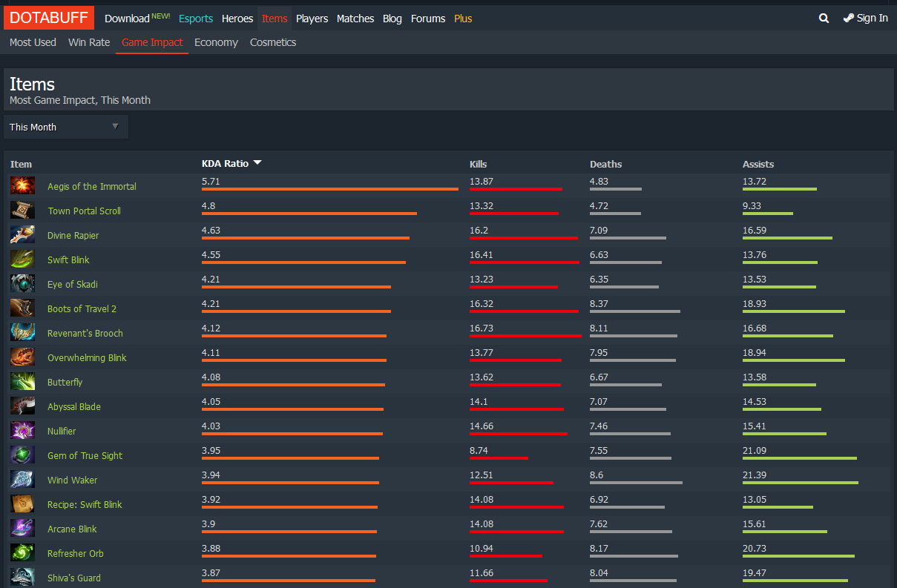Click the Boots of Travel 2 icon
Screen dimensions: 897x588
(x=22, y=308)
